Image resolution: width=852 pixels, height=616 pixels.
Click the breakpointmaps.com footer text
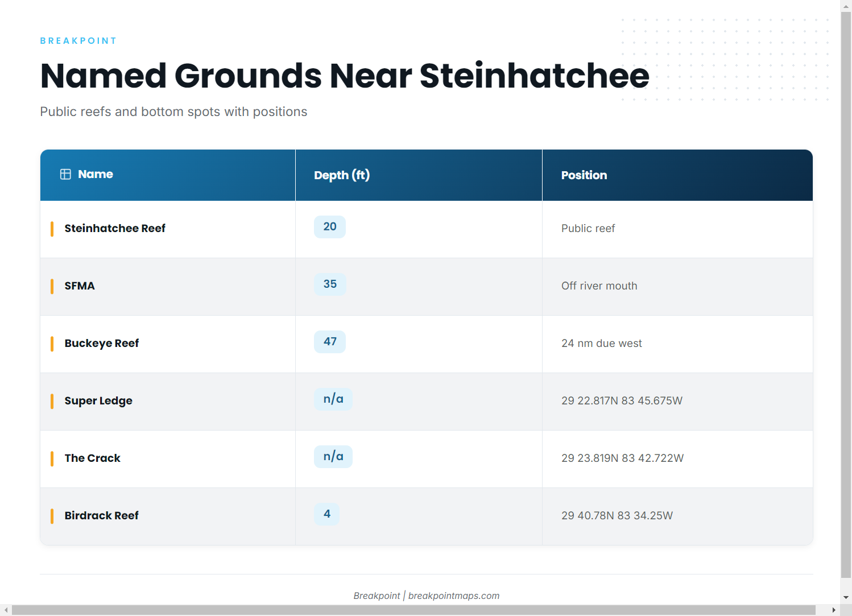[454, 596]
